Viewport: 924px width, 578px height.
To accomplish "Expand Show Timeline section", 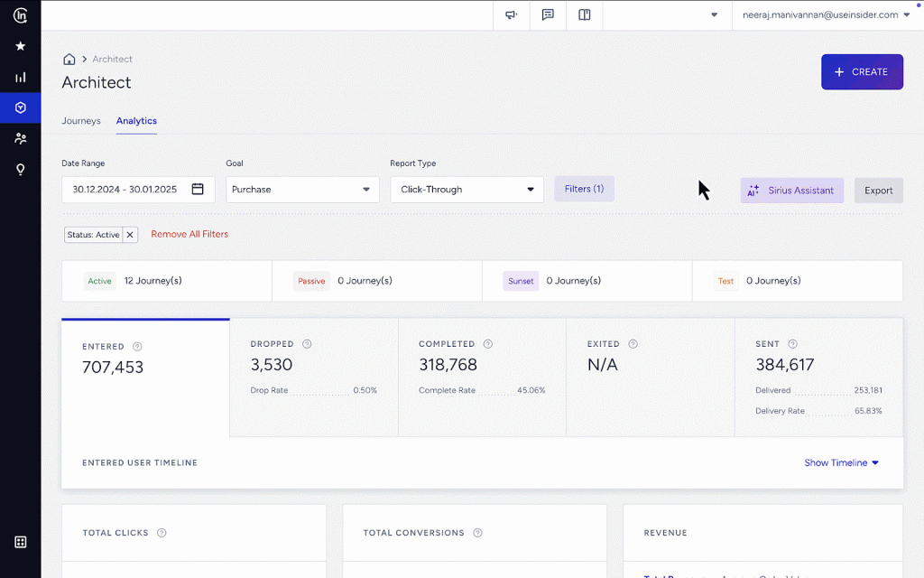I will 841,463.
